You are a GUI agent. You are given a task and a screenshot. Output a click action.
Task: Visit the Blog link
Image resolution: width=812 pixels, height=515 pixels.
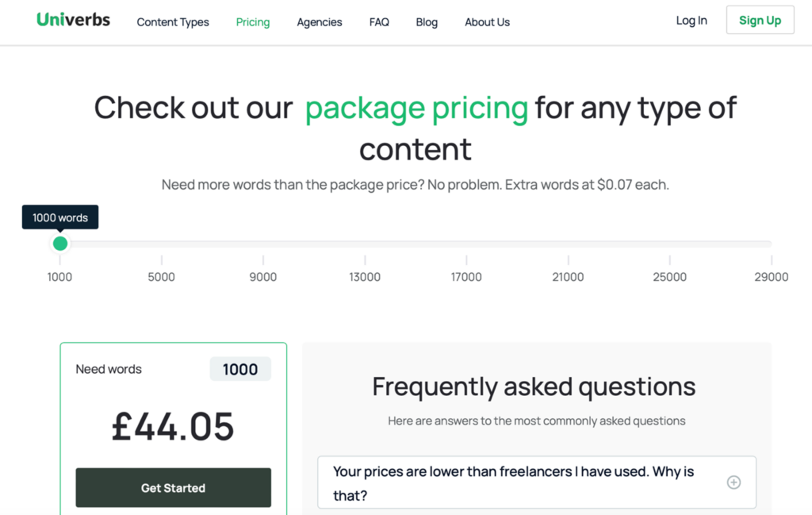[427, 22]
